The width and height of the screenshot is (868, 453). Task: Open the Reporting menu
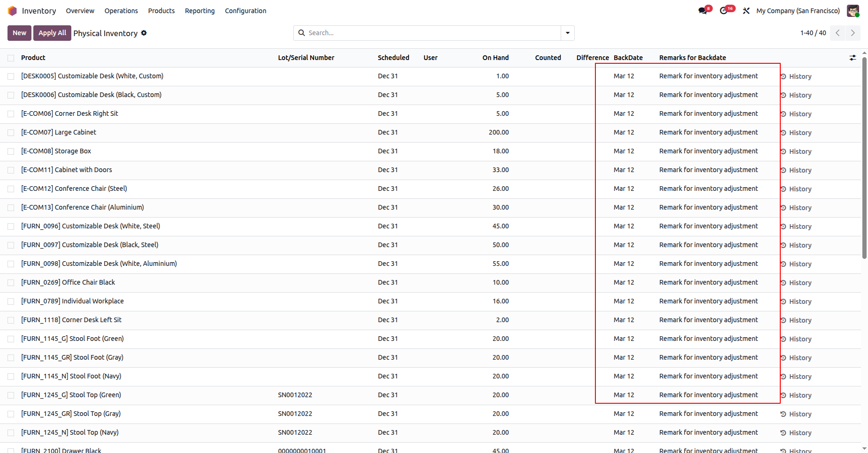click(200, 11)
